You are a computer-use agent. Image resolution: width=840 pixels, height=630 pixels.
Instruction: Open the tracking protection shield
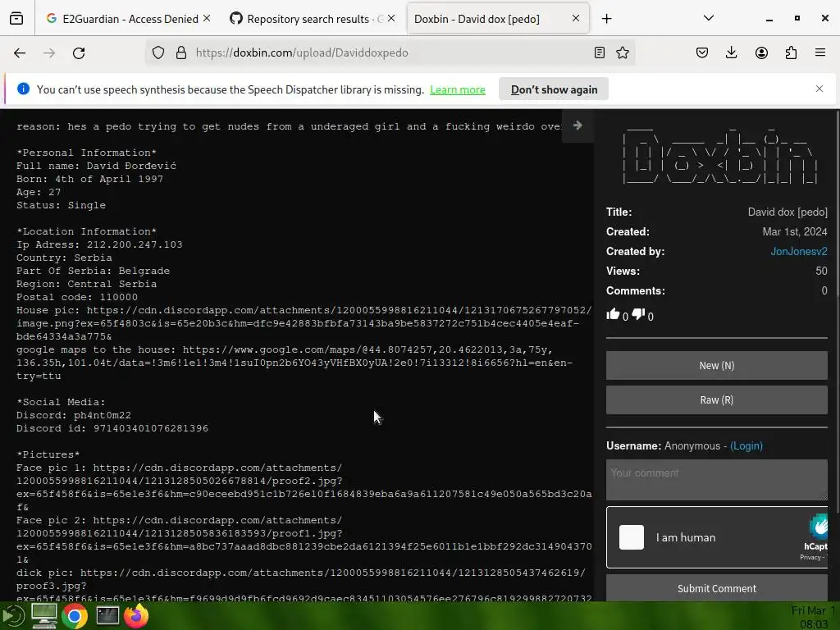click(x=158, y=52)
